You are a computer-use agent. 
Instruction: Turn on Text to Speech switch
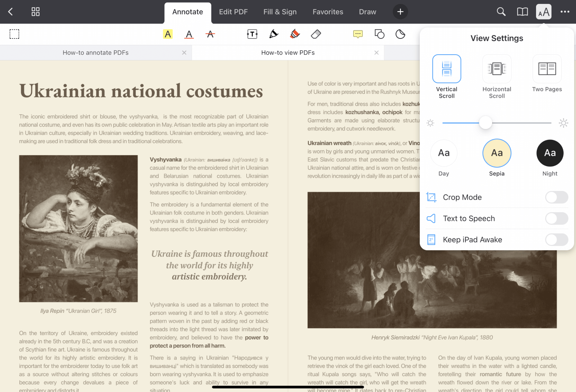[x=557, y=218]
